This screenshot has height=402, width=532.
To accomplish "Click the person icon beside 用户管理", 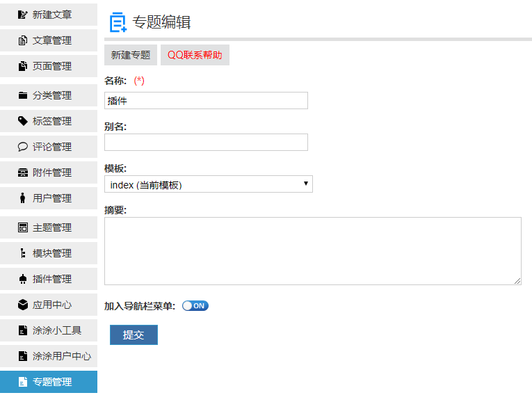I will click(x=22, y=198).
